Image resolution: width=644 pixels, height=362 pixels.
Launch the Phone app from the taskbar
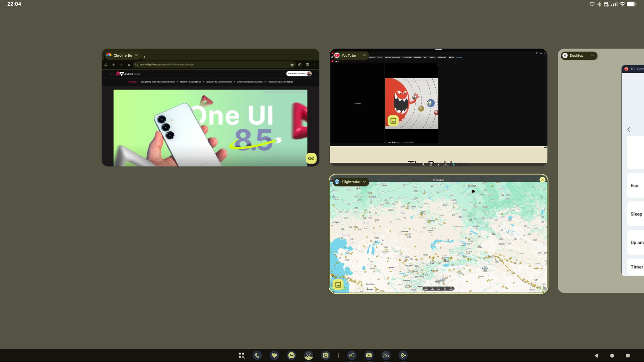pos(257,355)
